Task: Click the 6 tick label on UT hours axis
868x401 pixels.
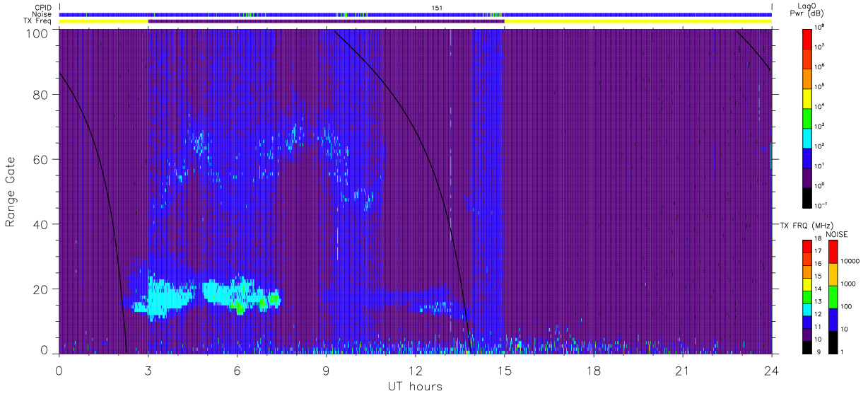Action: click(237, 371)
